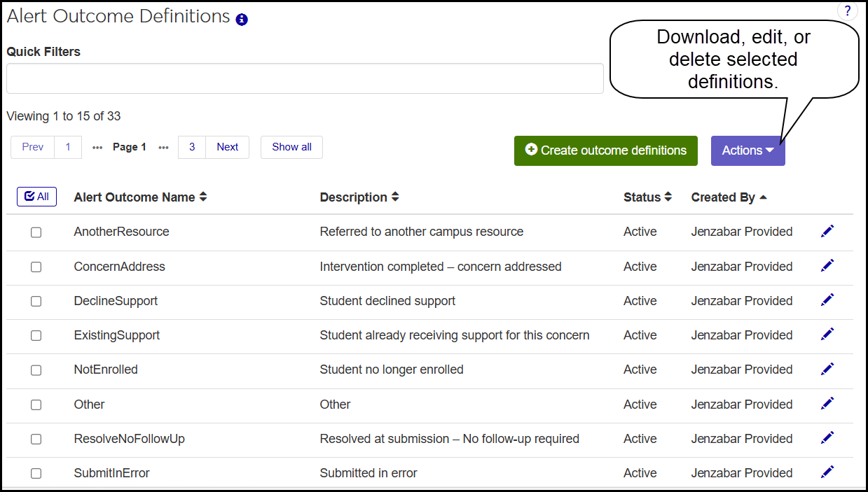Open the Actions dropdown menu
The width and height of the screenshot is (868, 492).
(x=748, y=150)
